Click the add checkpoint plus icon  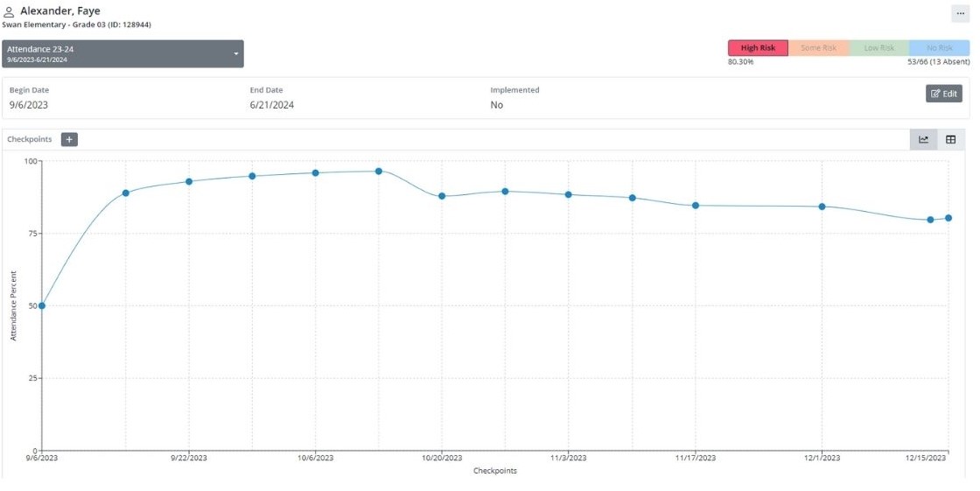[69, 139]
